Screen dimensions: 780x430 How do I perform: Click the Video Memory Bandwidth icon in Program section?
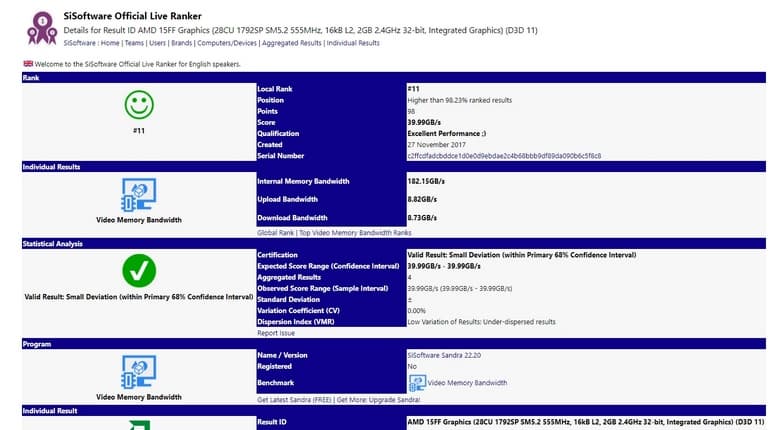click(139, 372)
